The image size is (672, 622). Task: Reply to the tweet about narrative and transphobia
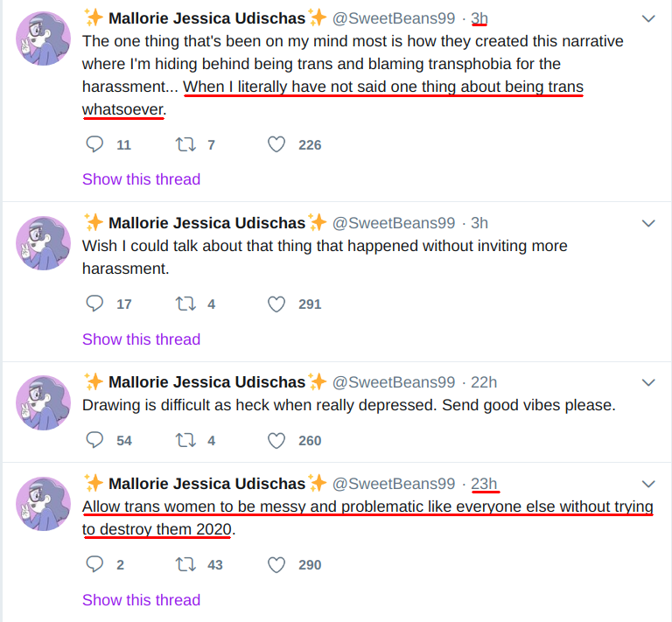tap(94, 144)
